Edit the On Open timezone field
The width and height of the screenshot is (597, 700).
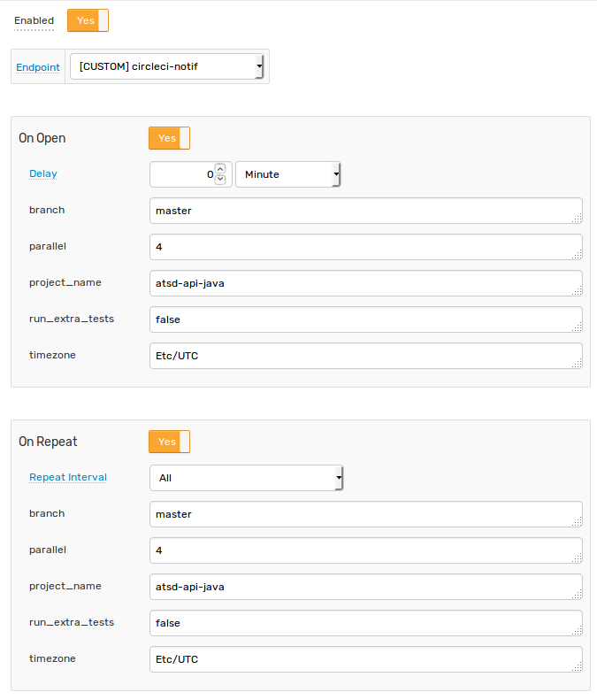366,356
